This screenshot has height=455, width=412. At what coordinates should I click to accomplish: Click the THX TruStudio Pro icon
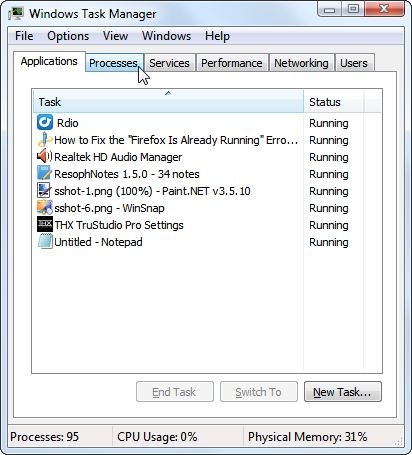click(45, 224)
